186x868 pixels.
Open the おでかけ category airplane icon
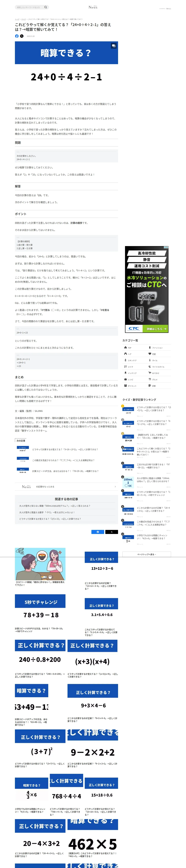tap(150, 373)
